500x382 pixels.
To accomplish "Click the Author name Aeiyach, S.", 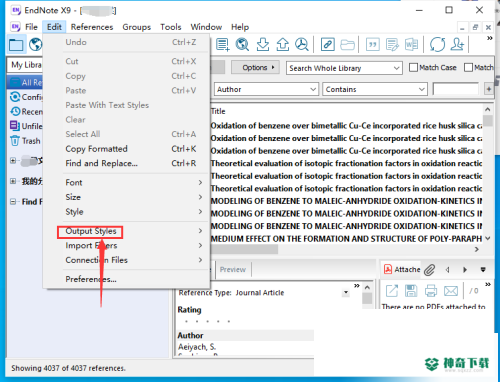I will 197,347.
